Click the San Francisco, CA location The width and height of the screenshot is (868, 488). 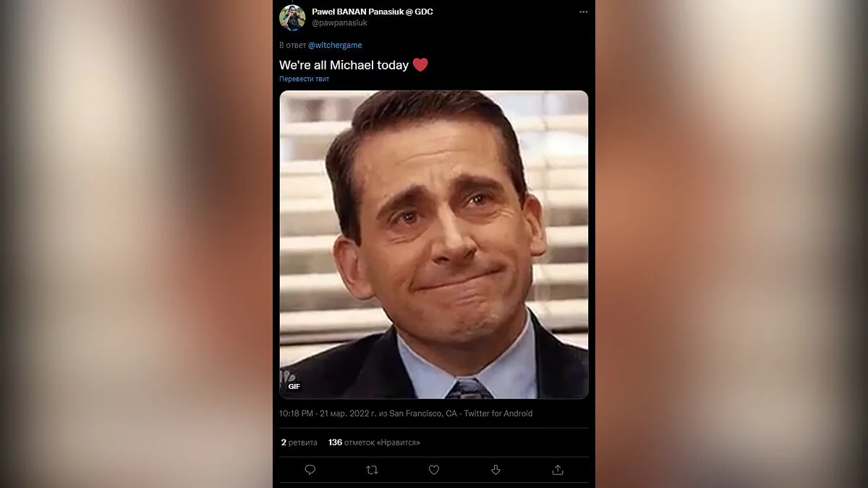pyautogui.click(x=423, y=414)
